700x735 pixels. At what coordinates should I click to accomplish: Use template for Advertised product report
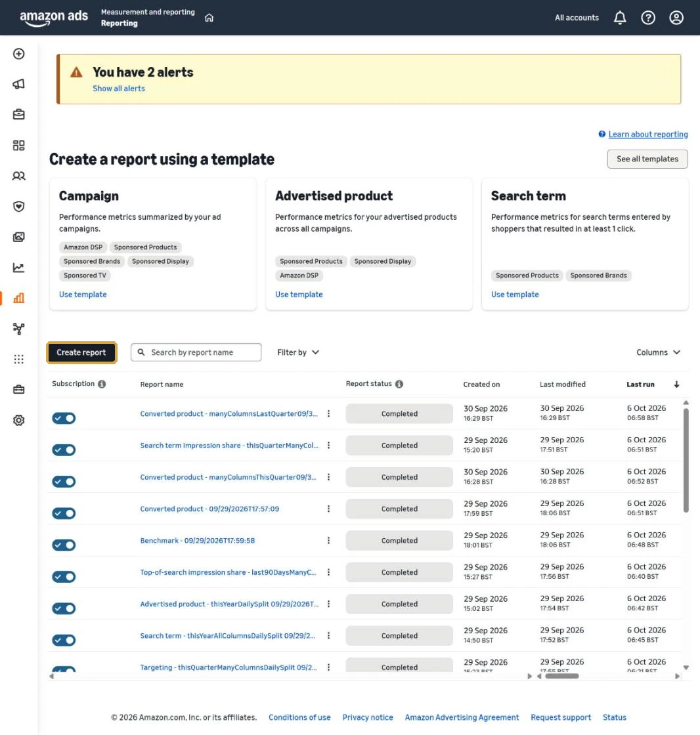(299, 295)
